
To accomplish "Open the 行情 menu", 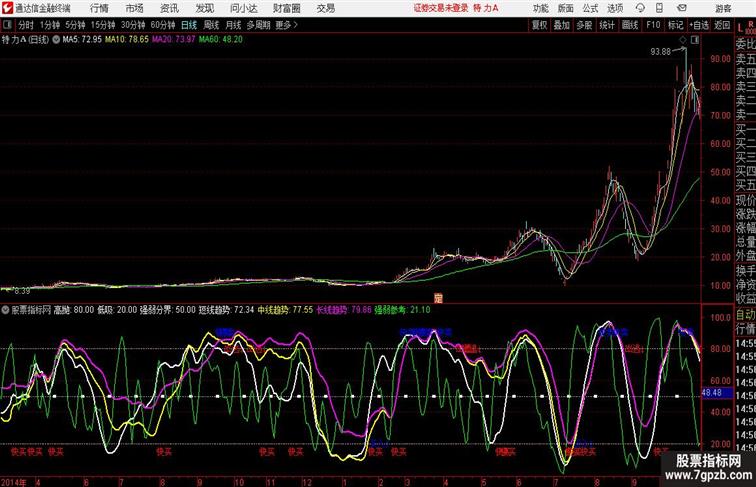I will pos(99,8).
